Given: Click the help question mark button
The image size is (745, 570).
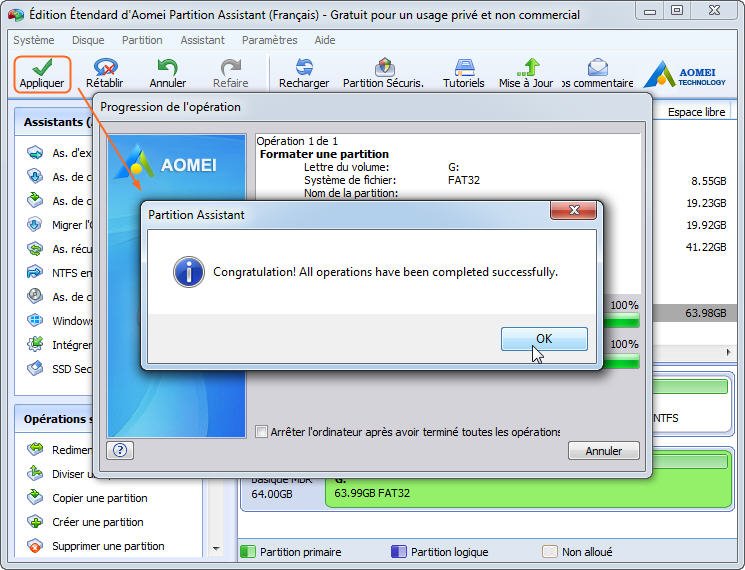Looking at the screenshot, I should click(x=120, y=450).
